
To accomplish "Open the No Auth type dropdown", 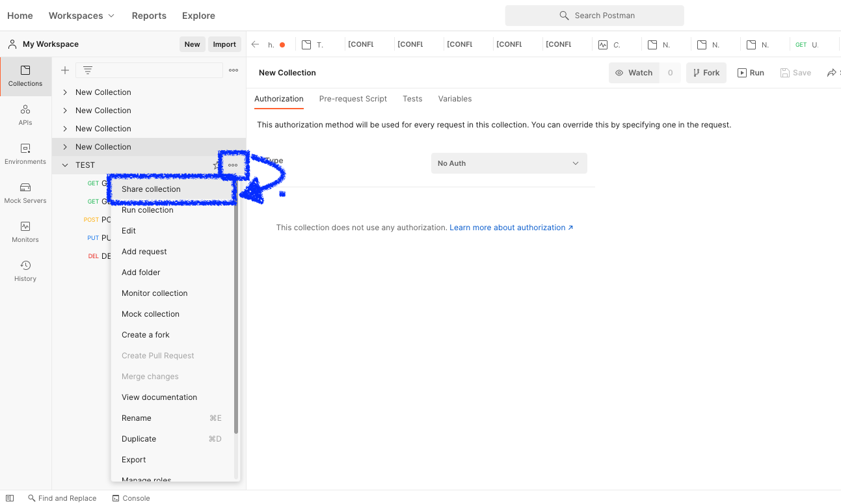I will click(509, 163).
